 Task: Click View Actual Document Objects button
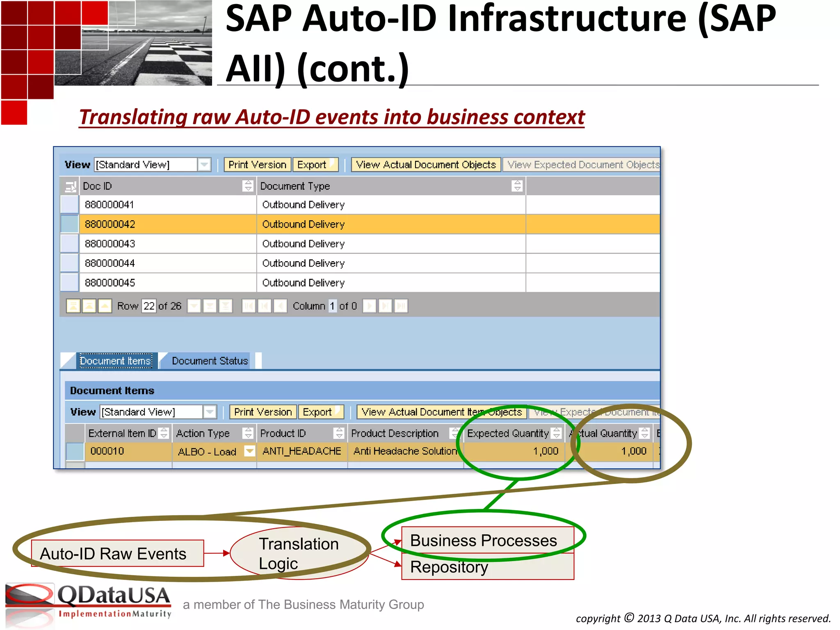click(426, 164)
